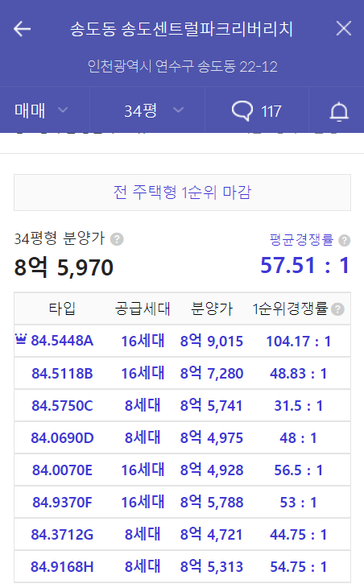
Task: Click price 8억 5,313
Action: 212,566
